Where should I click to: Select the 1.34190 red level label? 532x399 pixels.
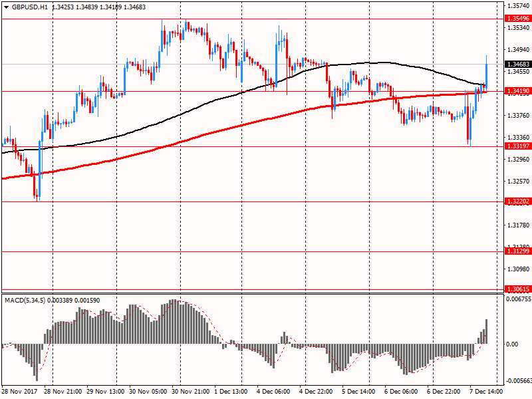(x=518, y=91)
